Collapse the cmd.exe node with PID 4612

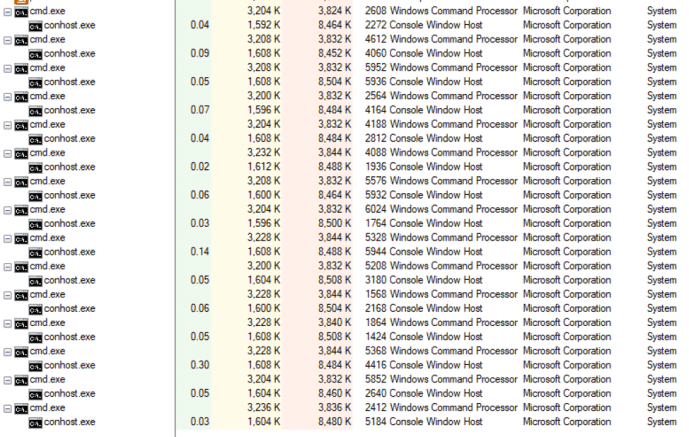9,39
